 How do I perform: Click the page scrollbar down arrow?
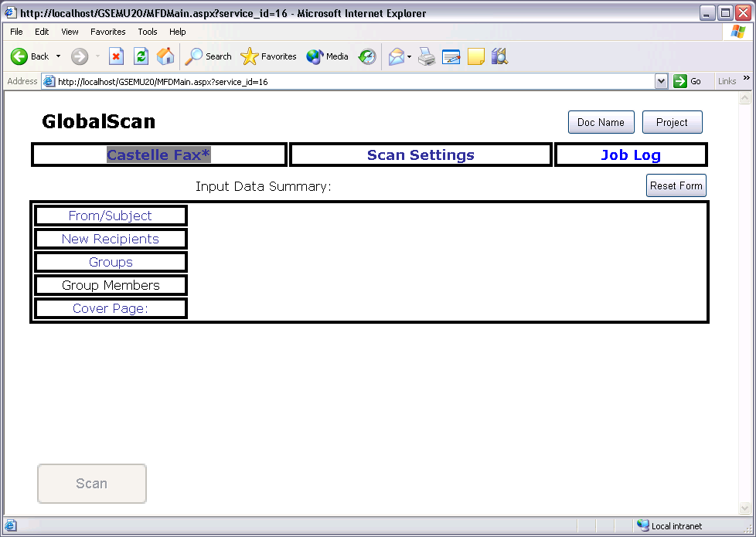[x=745, y=508]
